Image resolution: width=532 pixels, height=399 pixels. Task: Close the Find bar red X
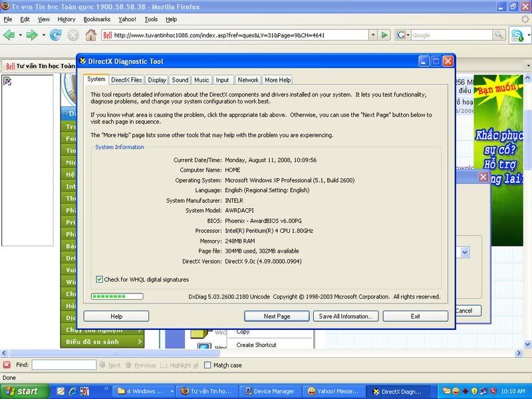click(7, 364)
